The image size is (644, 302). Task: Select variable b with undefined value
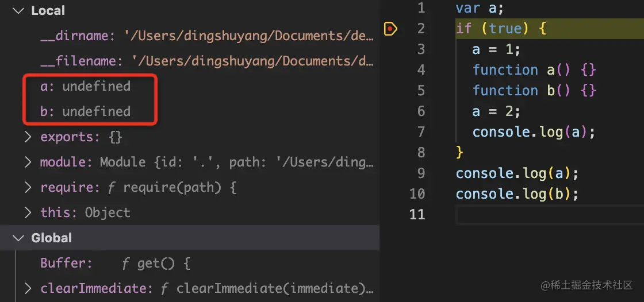(x=85, y=111)
